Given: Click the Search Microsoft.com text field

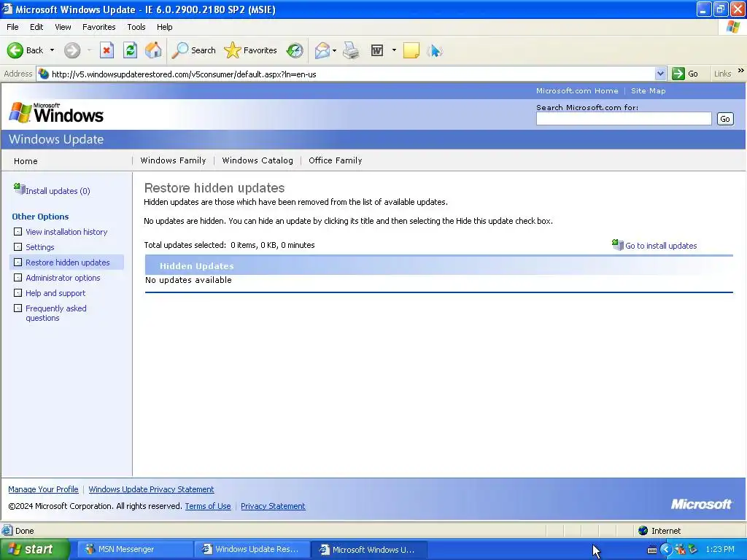Looking at the screenshot, I should pos(624,119).
